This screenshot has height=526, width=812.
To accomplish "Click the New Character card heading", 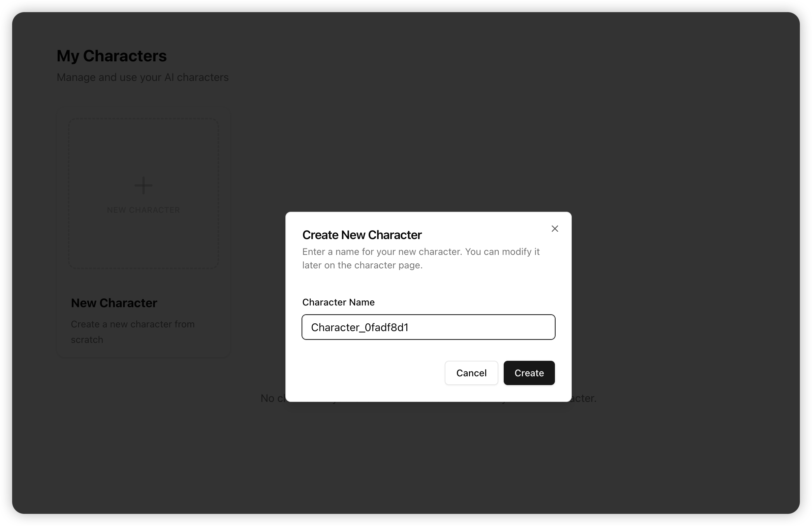I will click(x=114, y=303).
